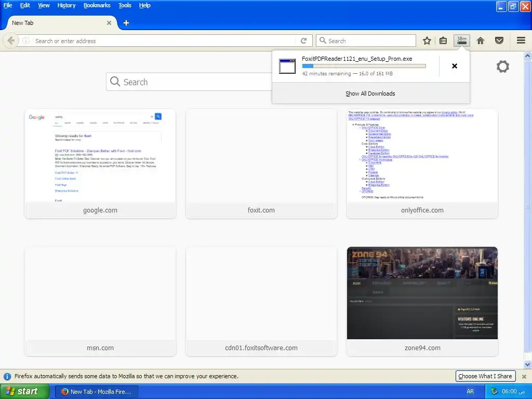Close the New Tab tab
This screenshot has width=532, height=399.
[x=109, y=23]
